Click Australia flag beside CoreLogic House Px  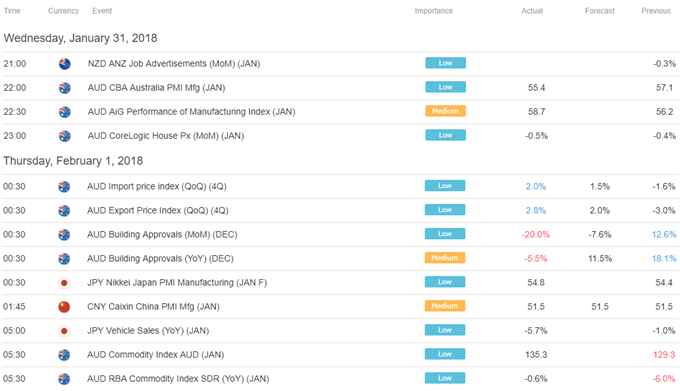click(x=65, y=136)
